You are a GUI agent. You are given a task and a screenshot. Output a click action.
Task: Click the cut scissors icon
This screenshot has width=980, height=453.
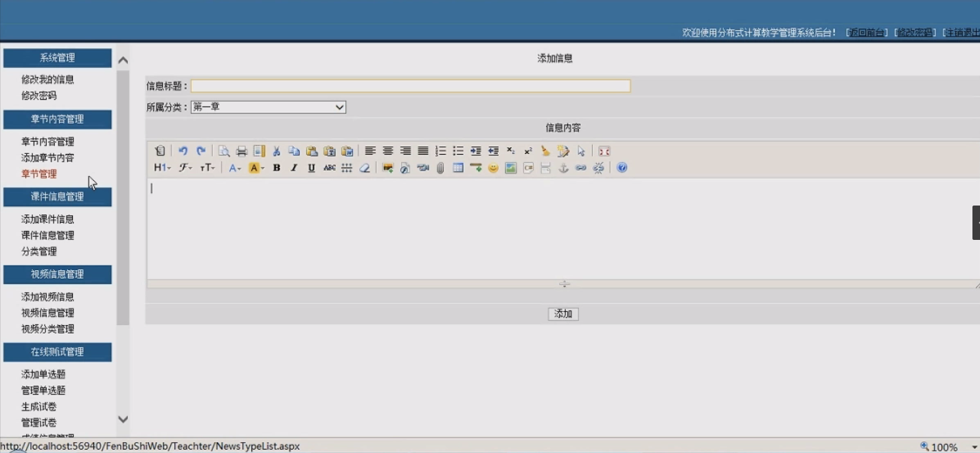277,151
